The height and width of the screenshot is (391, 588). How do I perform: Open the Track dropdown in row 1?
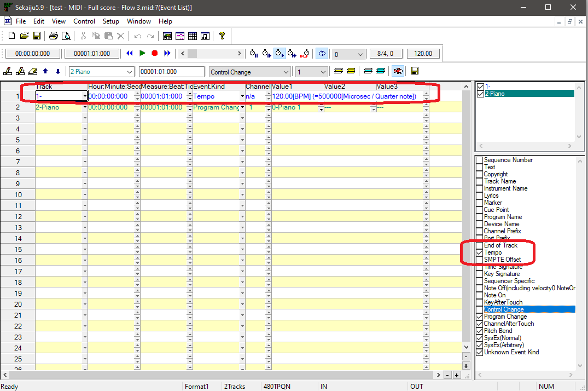pos(85,96)
